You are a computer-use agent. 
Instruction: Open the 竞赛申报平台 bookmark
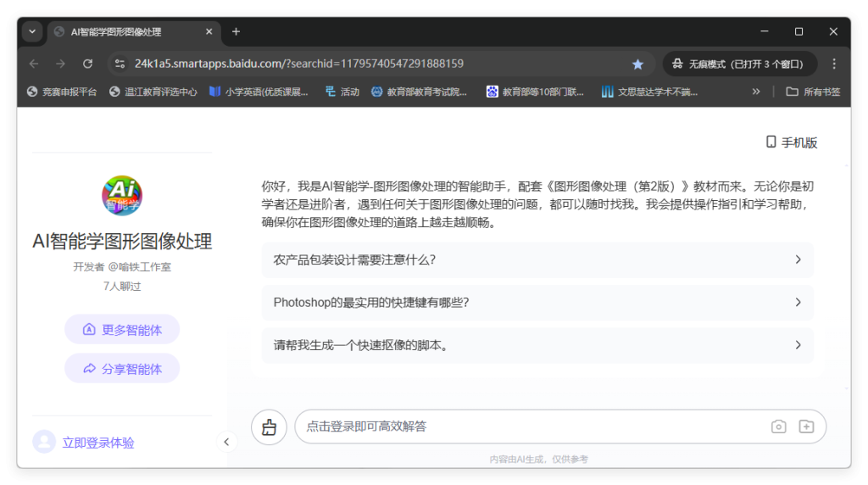click(62, 92)
